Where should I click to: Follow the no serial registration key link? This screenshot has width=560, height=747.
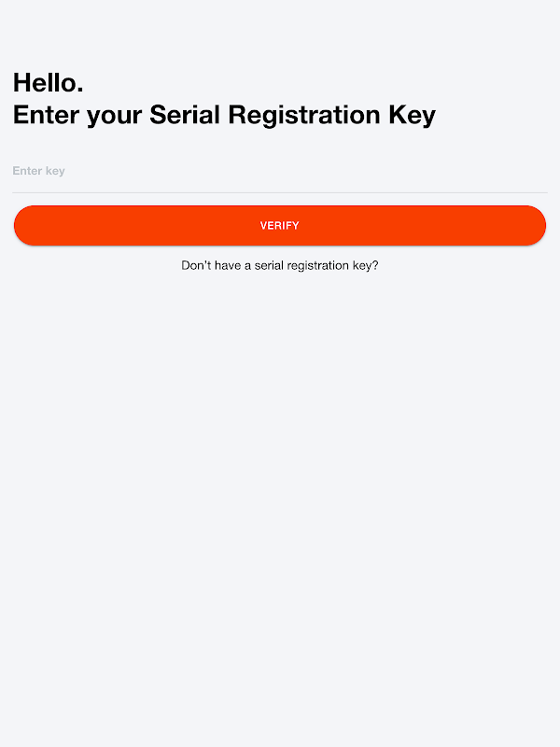click(x=280, y=265)
